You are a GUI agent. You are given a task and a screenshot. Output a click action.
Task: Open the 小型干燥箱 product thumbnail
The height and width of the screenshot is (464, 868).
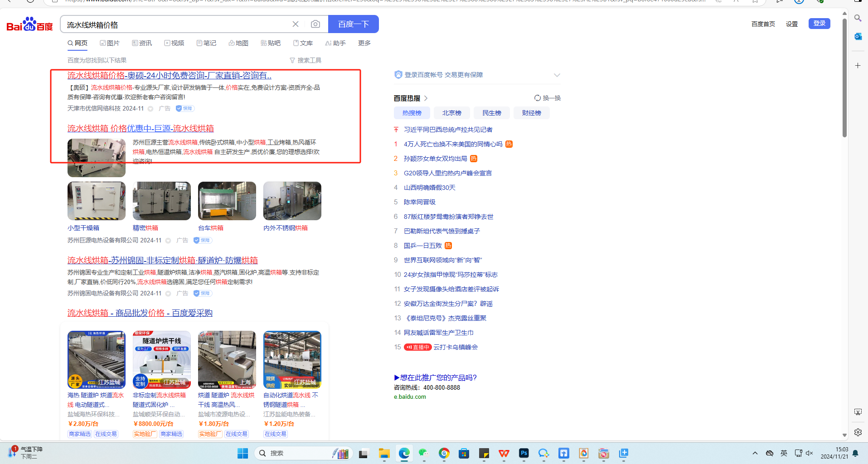coord(97,201)
